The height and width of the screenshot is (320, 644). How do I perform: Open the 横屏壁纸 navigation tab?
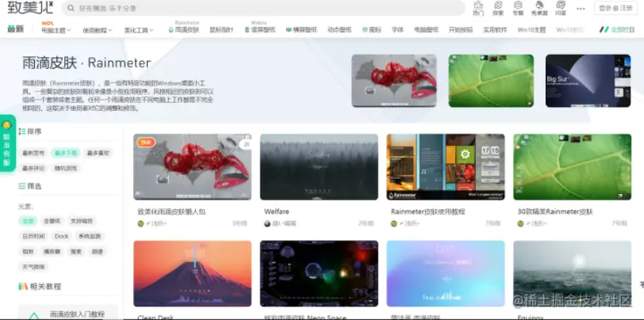(x=301, y=29)
